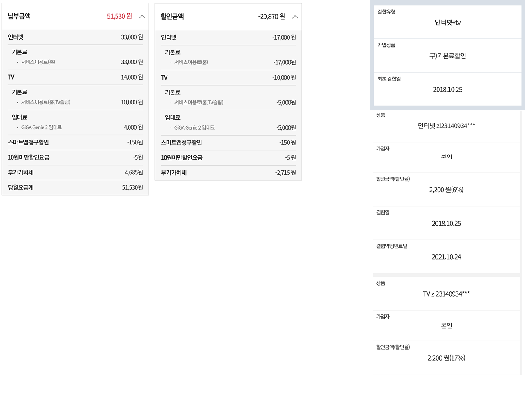Click the 최초 결합일 2018.10.25 date
Screen dimensions: 532x404
[448, 90]
